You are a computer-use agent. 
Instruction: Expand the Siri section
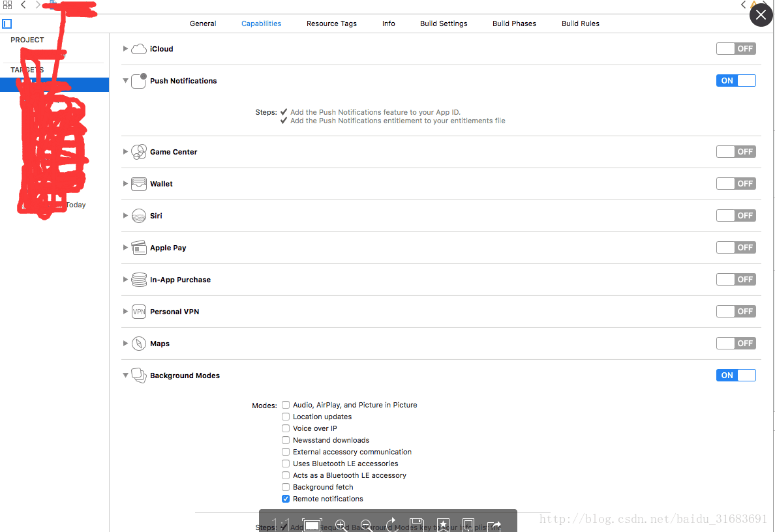125,215
